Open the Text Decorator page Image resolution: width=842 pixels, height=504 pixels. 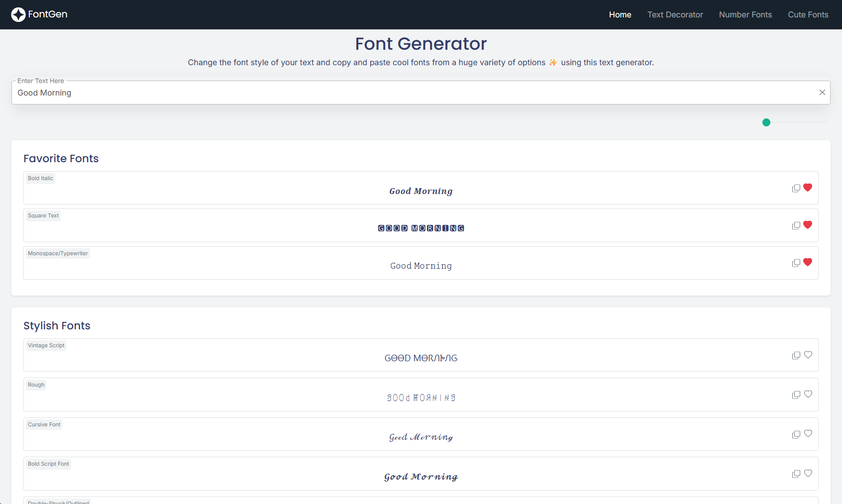tap(675, 14)
